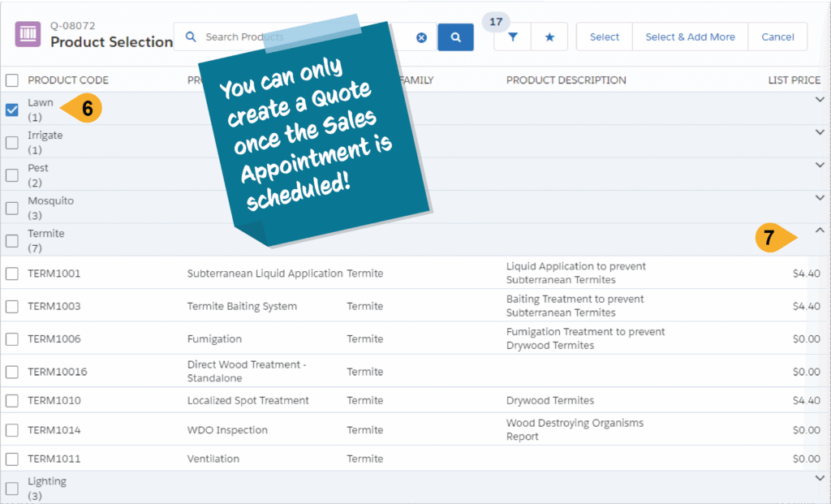Click the blue search magnifier button
The height and width of the screenshot is (504, 831).
pyautogui.click(x=455, y=37)
